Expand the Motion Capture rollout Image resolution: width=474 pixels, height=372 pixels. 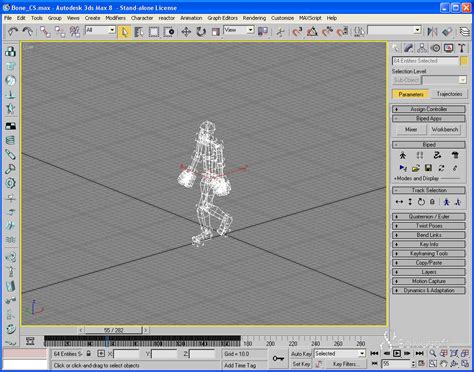click(x=429, y=281)
